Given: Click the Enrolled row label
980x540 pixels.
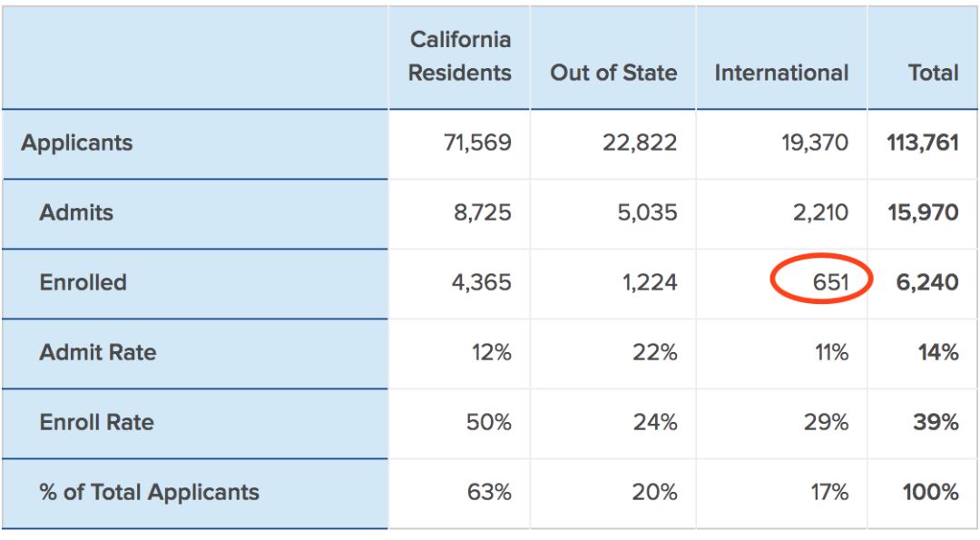Looking at the screenshot, I should click(83, 282).
